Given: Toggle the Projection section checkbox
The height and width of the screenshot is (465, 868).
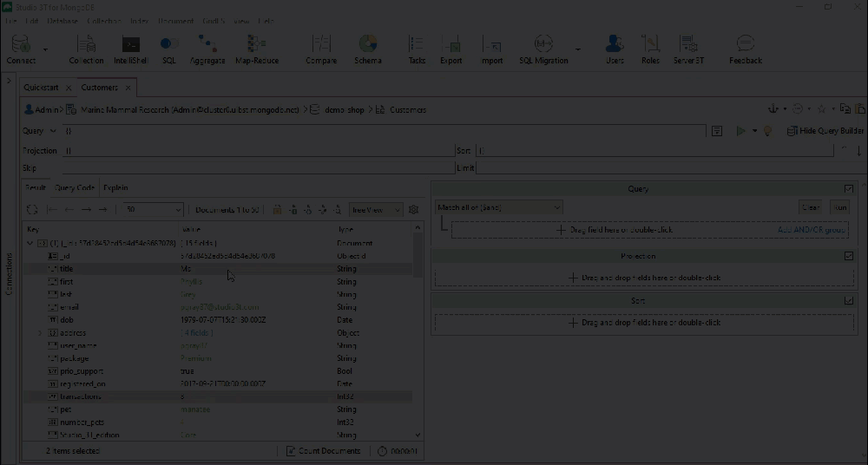Looking at the screenshot, I should coord(849,256).
